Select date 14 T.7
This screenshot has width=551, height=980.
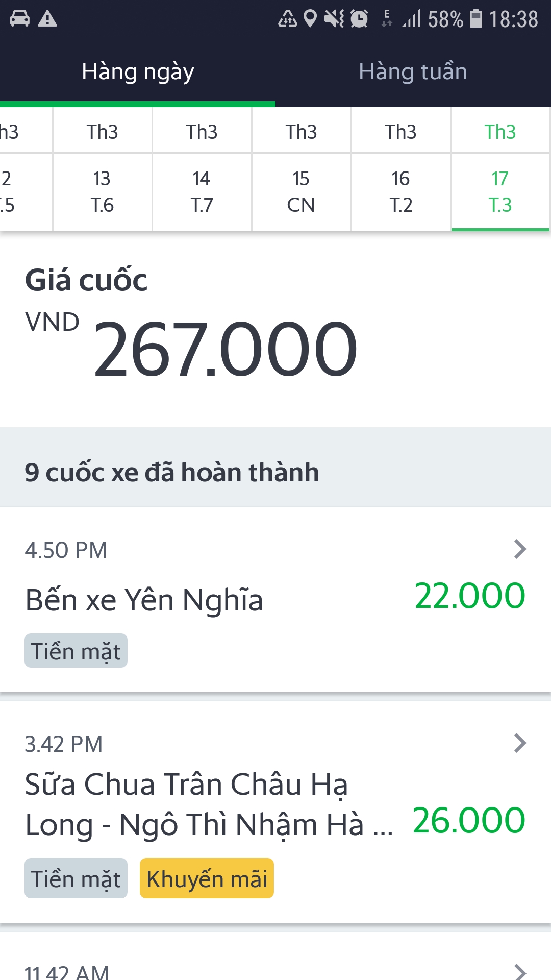point(202,191)
